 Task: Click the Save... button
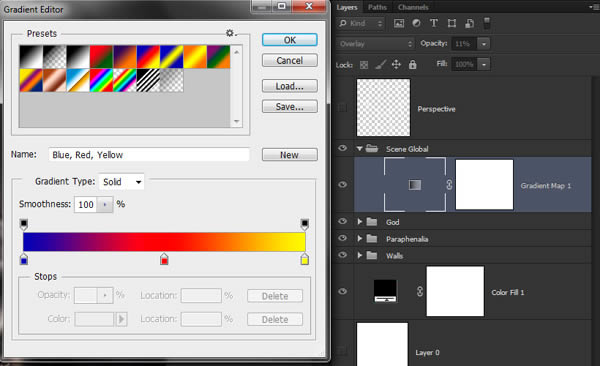pos(290,106)
